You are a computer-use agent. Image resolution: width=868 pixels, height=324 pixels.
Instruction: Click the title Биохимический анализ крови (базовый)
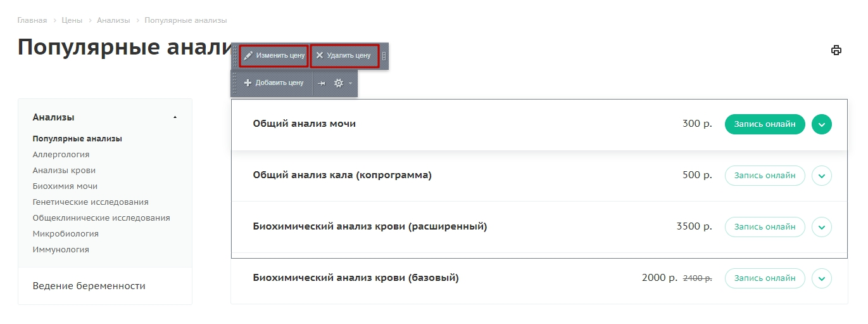[x=356, y=278]
